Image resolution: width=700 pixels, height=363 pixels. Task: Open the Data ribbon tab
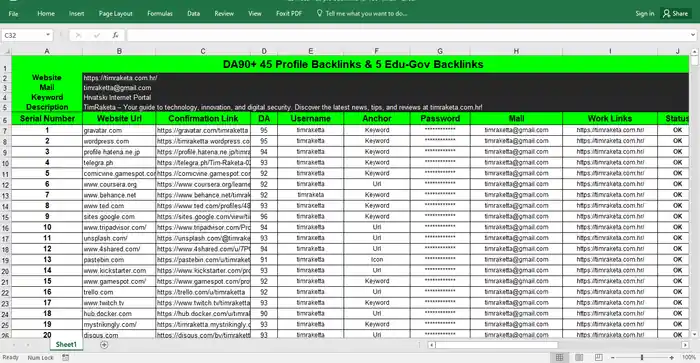[x=193, y=13]
